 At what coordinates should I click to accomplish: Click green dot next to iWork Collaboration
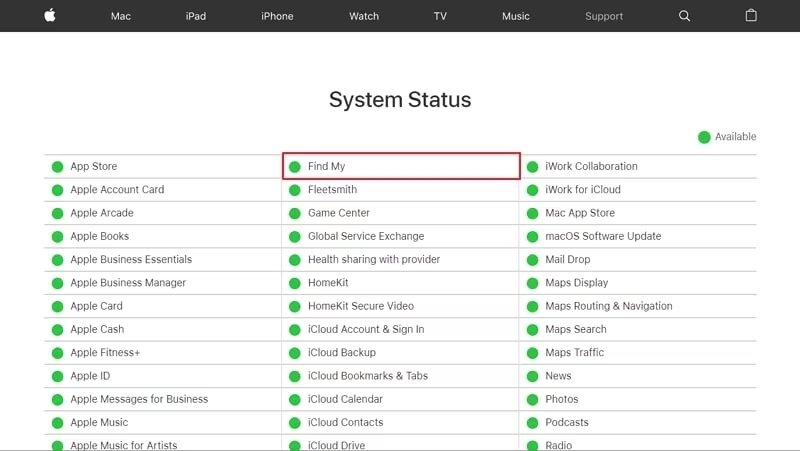point(533,167)
